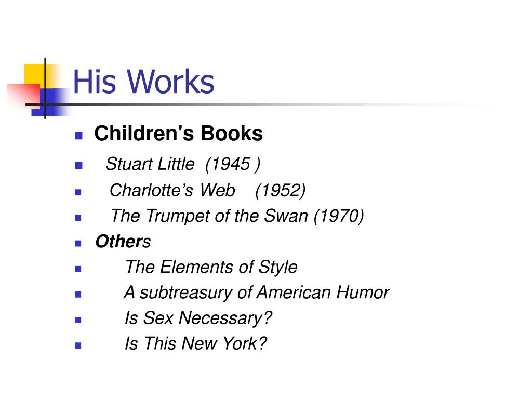Click the yellow square in title decoration

35,74
